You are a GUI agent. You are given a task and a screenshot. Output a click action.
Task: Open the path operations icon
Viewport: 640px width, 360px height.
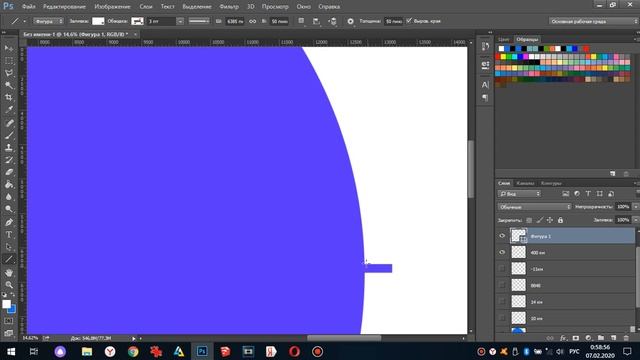click(301, 21)
